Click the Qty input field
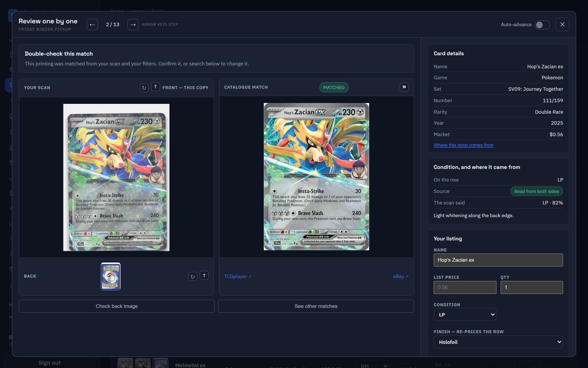 531,287
